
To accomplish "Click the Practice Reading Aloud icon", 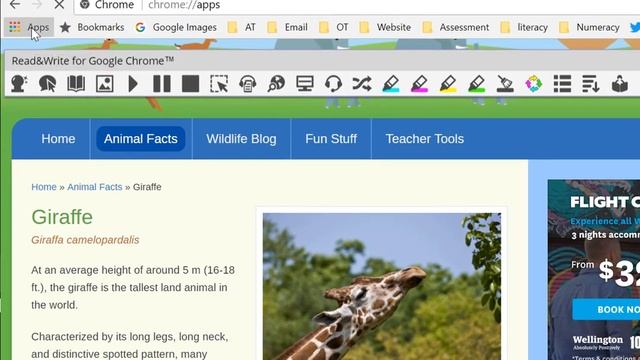I will 620,84.
